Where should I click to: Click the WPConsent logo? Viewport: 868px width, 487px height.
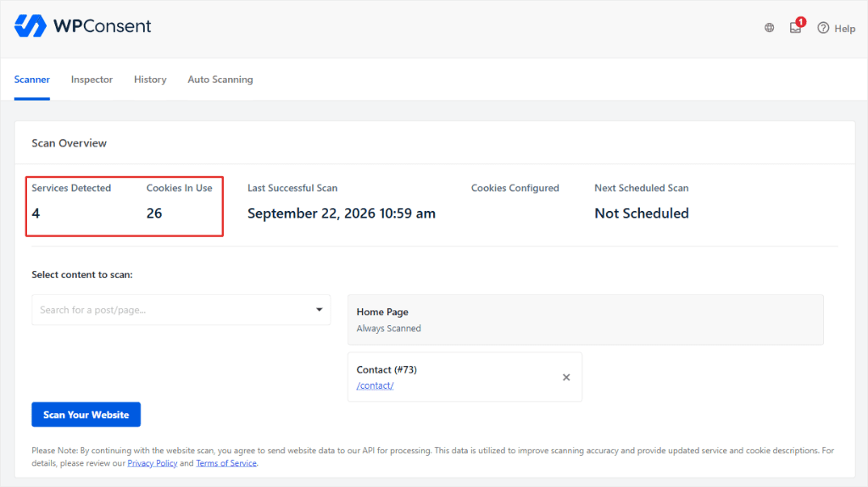click(82, 26)
